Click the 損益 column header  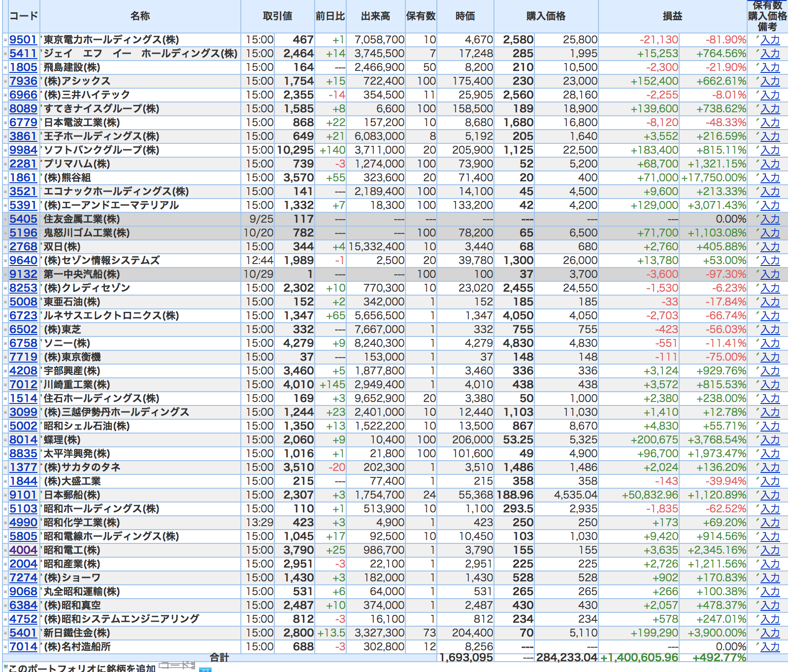click(673, 16)
